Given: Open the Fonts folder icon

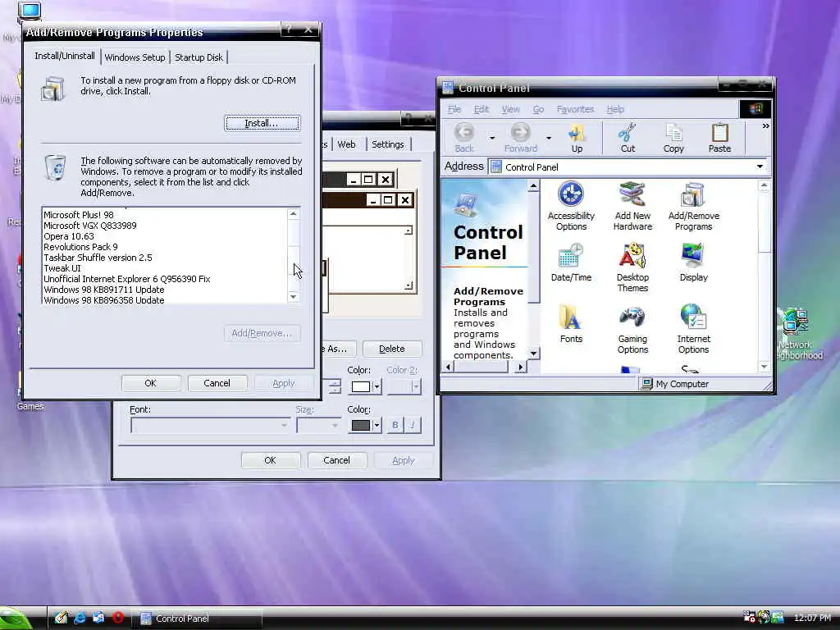Looking at the screenshot, I should [x=571, y=323].
